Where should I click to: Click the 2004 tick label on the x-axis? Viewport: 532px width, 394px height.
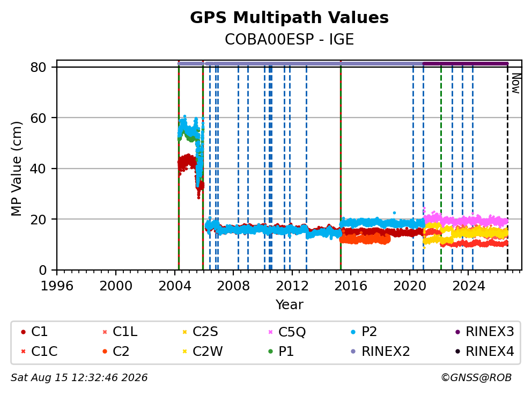point(175,286)
